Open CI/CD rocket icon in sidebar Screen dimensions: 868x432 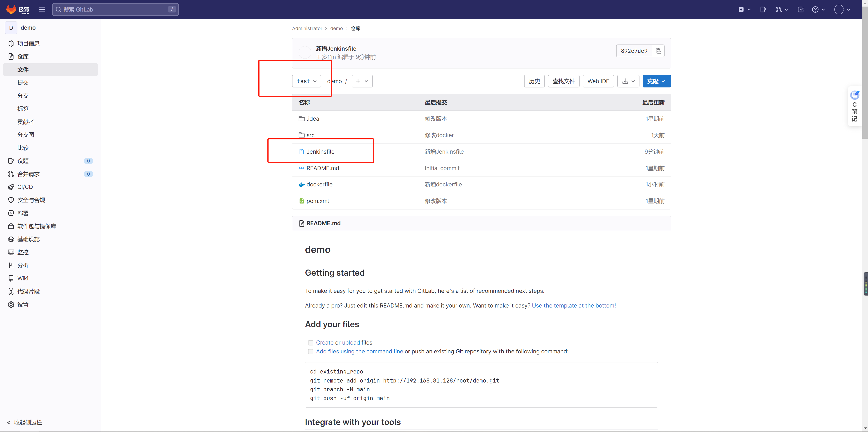[x=11, y=187]
